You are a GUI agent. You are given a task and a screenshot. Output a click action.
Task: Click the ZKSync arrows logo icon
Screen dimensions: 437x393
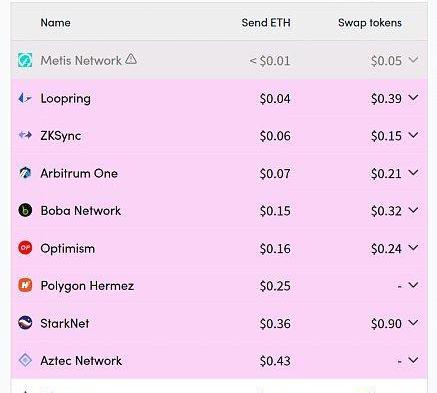point(25,135)
